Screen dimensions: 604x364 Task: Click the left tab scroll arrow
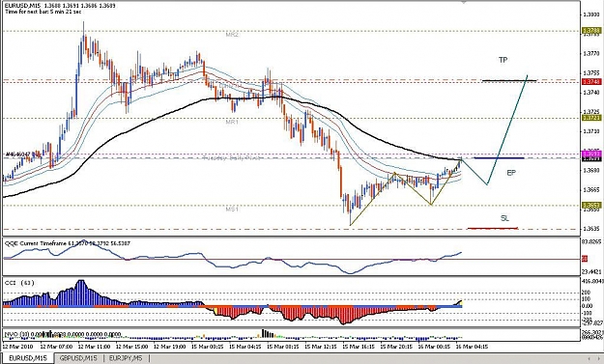(589, 358)
